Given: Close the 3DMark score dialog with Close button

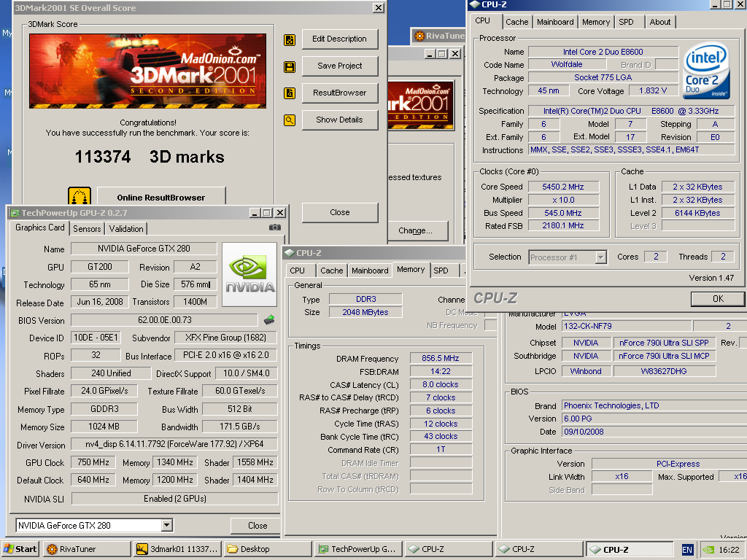Looking at the screenshot, I should (340, 212).
